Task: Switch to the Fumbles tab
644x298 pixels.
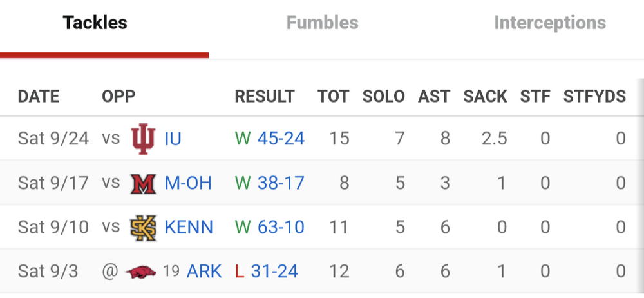Action: 322,23
